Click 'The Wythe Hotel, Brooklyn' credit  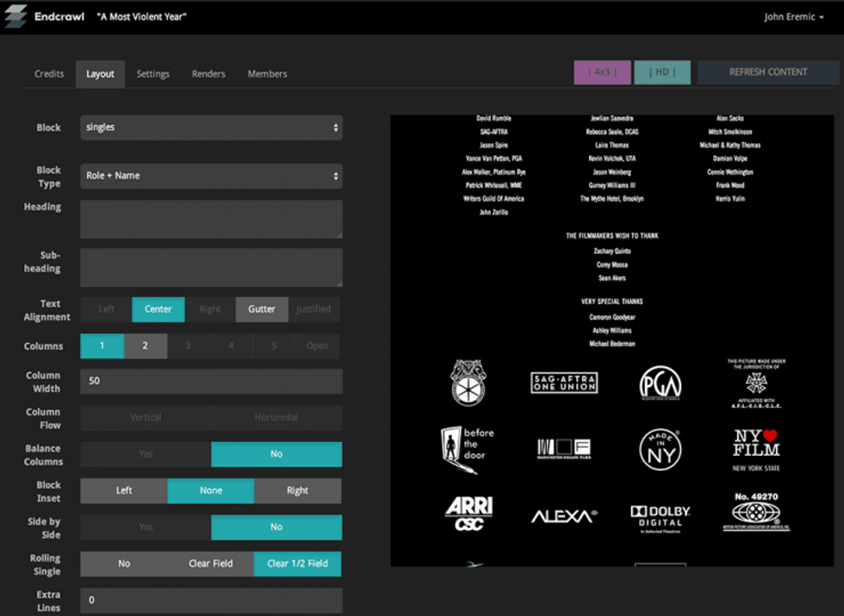[612, 199]
